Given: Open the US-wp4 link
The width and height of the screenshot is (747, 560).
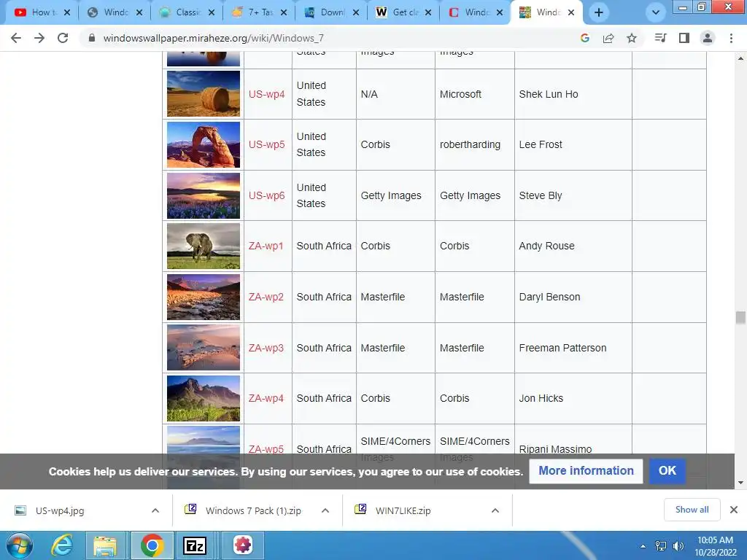Looking at the screenshot, I should click(x=266, y=94).
